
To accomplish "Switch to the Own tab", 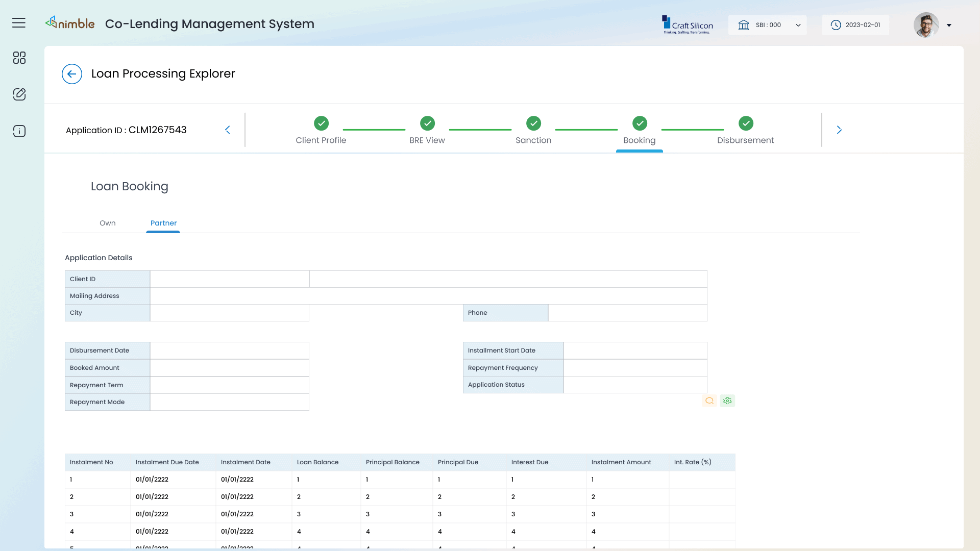I will tap(108, 222).
